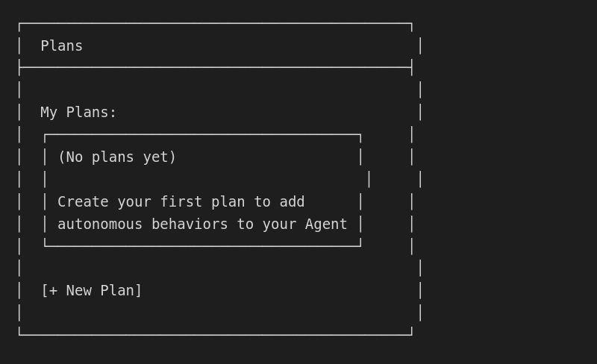Click the "+ New Plan" button
The image size is (597, 364).
point(91,291)
